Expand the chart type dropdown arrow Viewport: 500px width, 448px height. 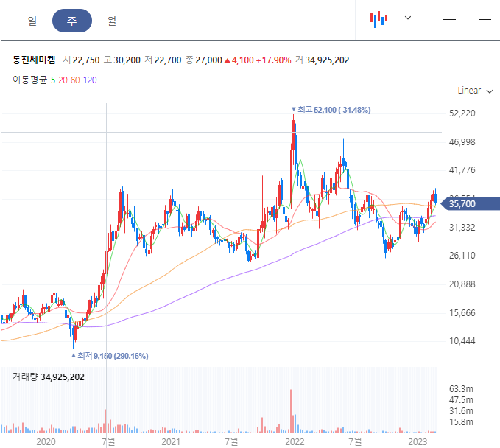[407, 18]
